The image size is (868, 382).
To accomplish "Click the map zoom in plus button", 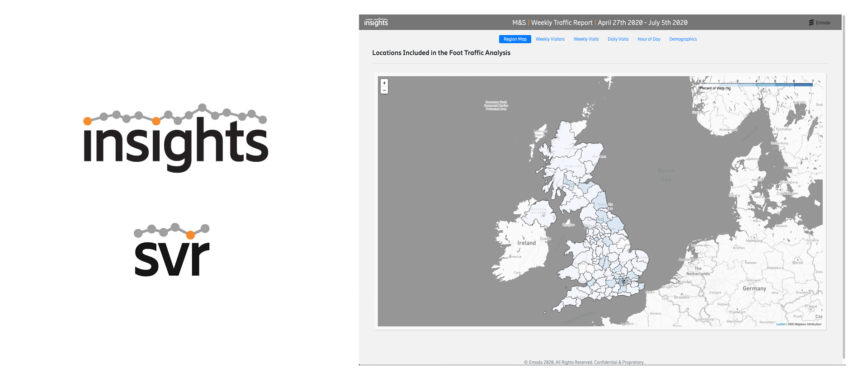I will (x=384, y=83).
